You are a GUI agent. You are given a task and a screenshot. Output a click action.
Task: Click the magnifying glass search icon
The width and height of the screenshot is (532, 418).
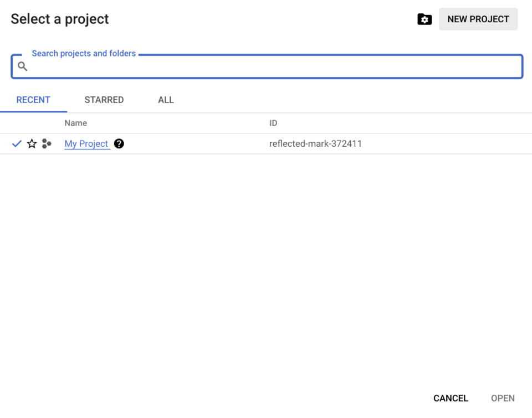[x=22, y=66]
